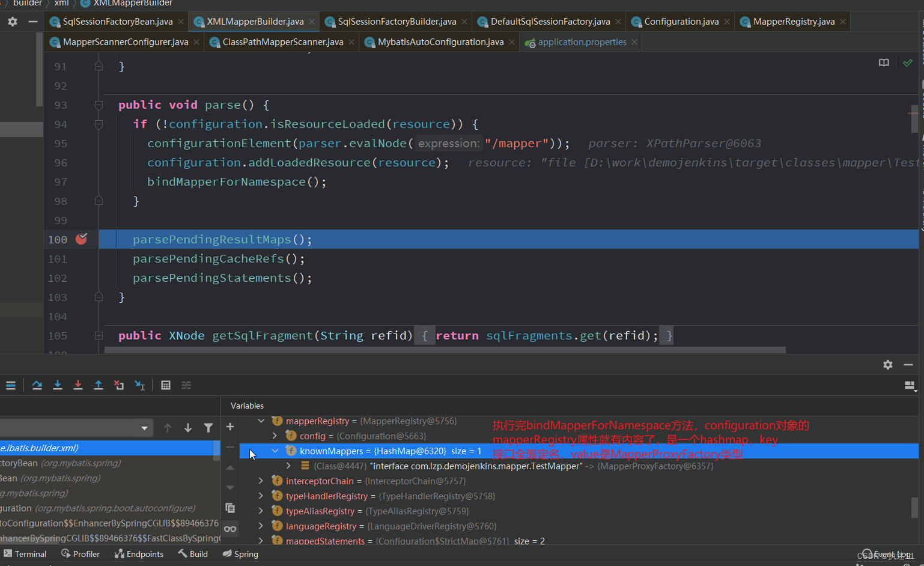Click the editor horizontal scrollbar
Viewport: 924px width, 566px height.
[445, 350]
